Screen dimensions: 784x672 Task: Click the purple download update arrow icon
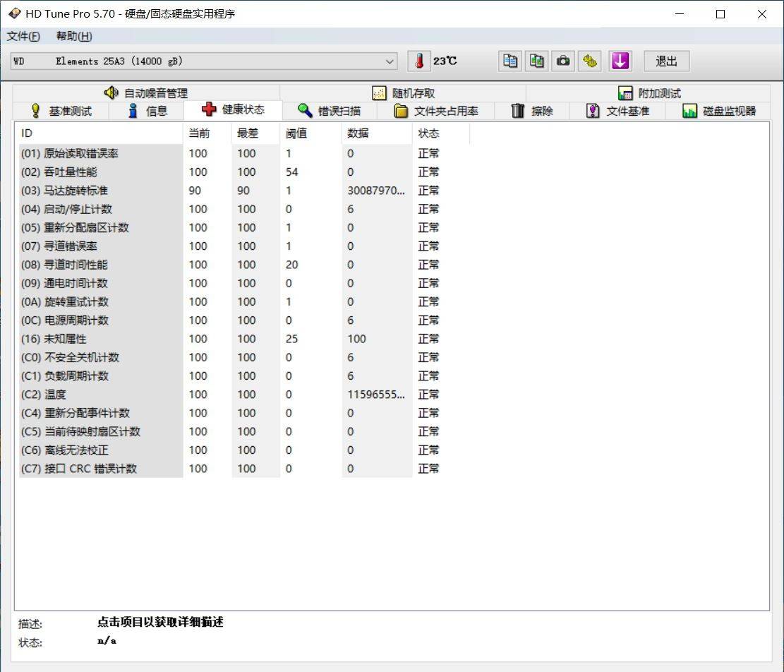[x=620, y=61]
